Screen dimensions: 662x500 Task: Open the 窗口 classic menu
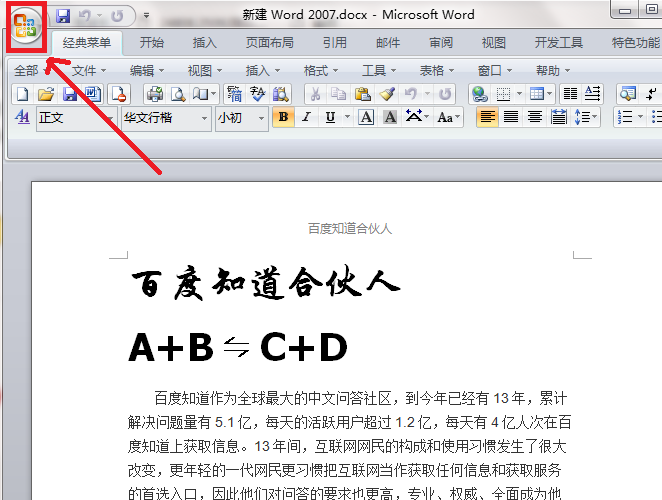point(494,71)
